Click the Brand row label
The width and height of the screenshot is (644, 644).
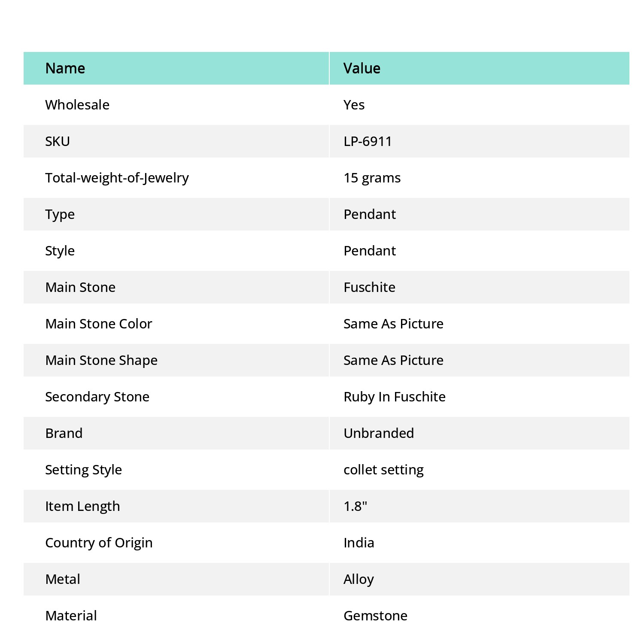pos(64,433)
